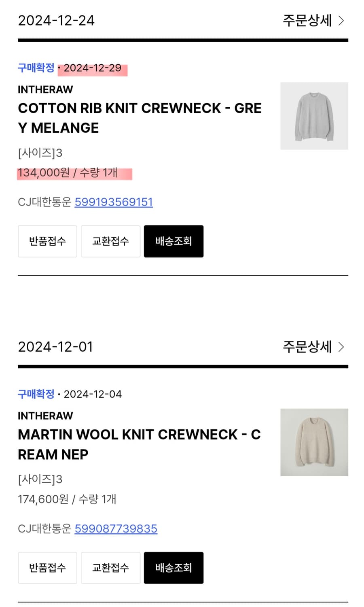
Task: Click the INTHERAW brand above Cotton Rib Knit
Action: pyautogui.click(x=45, y=89)
